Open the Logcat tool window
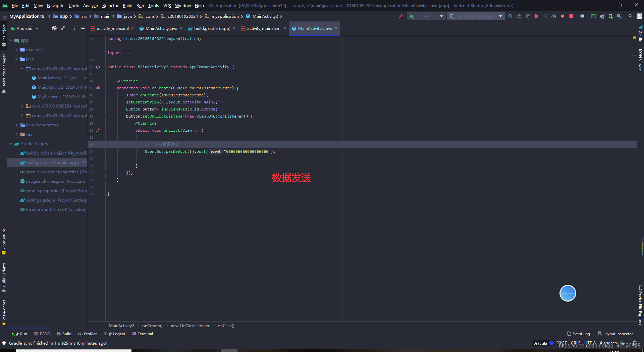Viewport: 644px width, 352px height. [x=114, y=334]
